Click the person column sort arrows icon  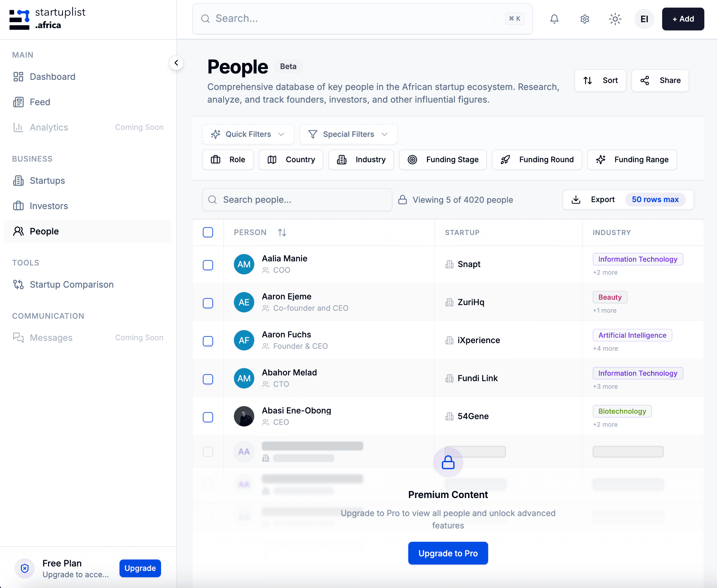[282, 233]
